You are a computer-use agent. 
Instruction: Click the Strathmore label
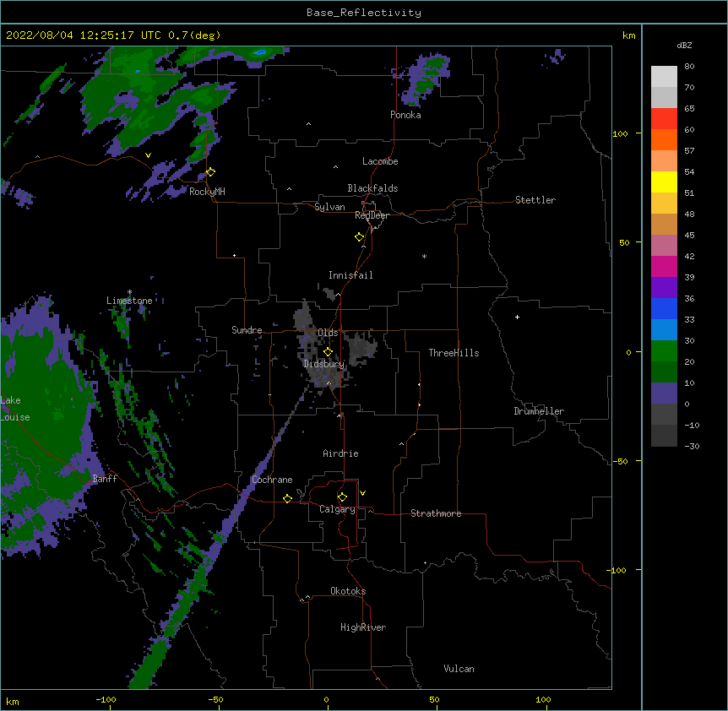click(436, 513)
